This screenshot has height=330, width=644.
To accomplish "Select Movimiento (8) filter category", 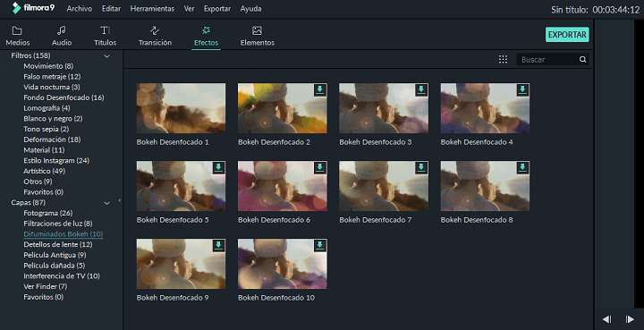I will point(48,66).
